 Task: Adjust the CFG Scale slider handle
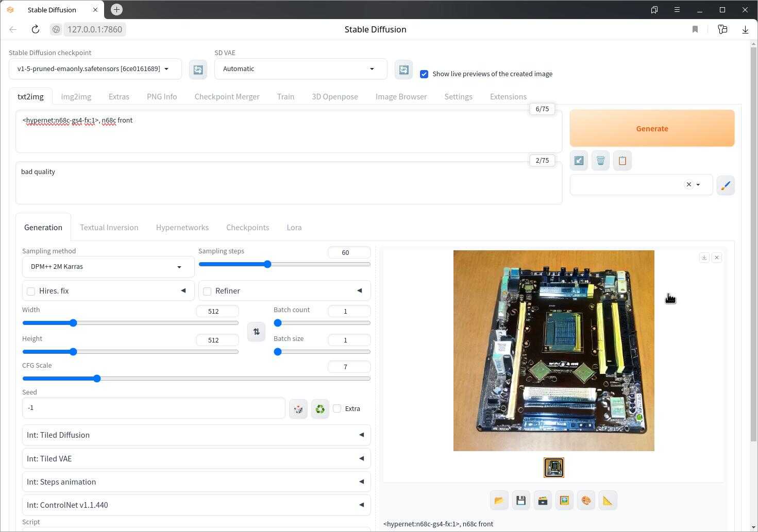coord(97,379)
